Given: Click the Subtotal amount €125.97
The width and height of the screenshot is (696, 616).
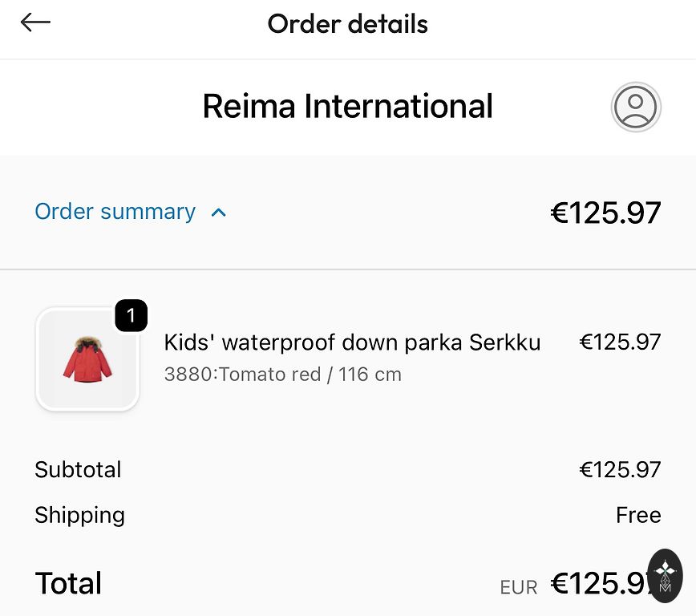Looking at the screenshot, I should (x=620, y=469).
